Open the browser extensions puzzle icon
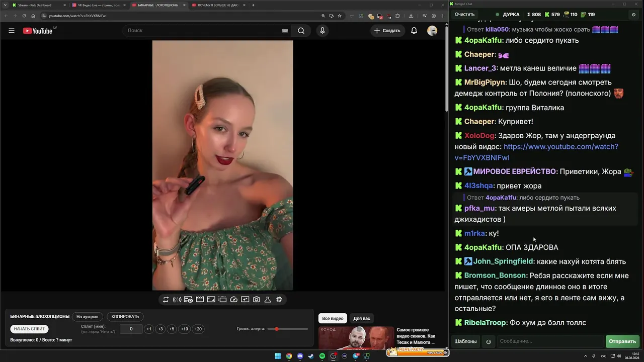Image resolution: width=644 pixels, height=362 pixels. point(398,16)
